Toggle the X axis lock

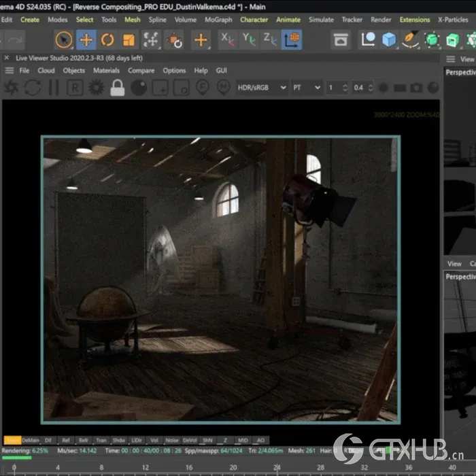tap(228, 40)
